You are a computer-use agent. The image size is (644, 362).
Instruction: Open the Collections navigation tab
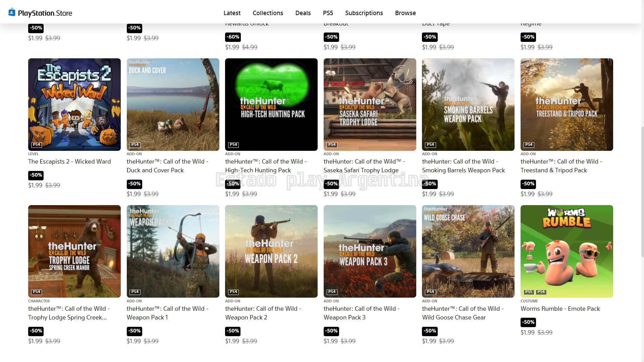[x=268, y=13]
